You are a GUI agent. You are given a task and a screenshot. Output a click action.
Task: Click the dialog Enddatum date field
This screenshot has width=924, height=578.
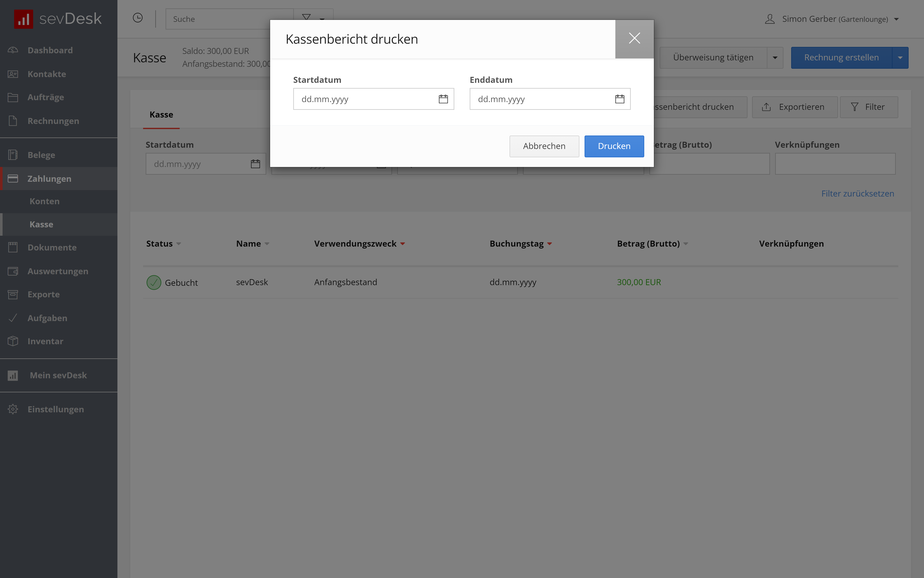550,99
